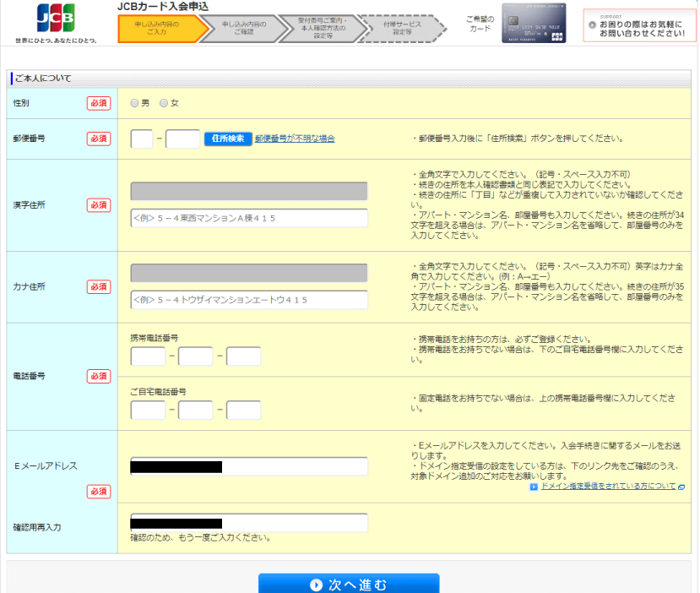Click the kana address continuation field
This screenshot has height=593, width=700.
coord(249,300)
